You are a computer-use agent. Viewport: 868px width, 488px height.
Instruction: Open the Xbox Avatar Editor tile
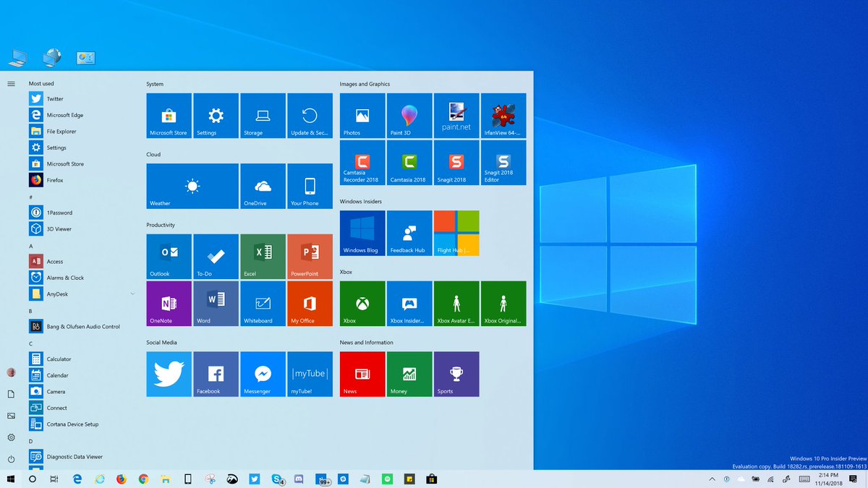pos(456,304)
